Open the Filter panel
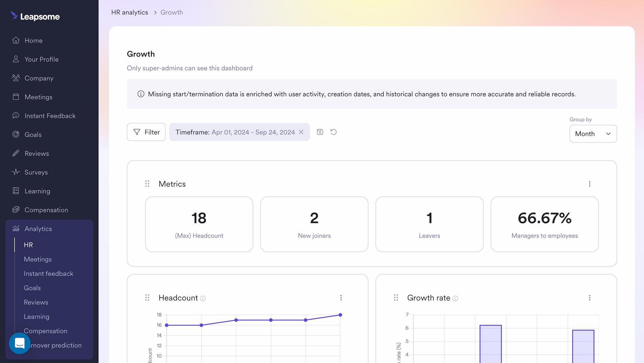Image resolution: width=644 pixels, height=363 pixels. tap(146, 132)
